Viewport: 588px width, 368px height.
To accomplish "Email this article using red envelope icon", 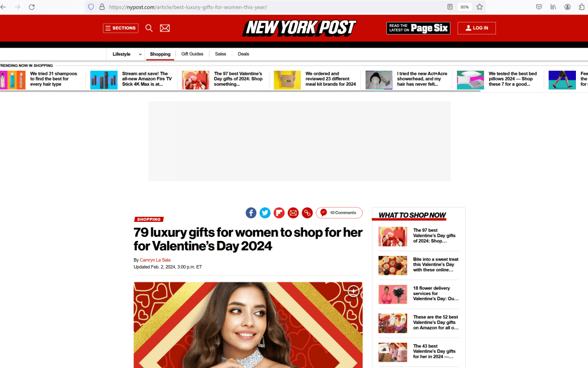I will [x=293, y=213].
